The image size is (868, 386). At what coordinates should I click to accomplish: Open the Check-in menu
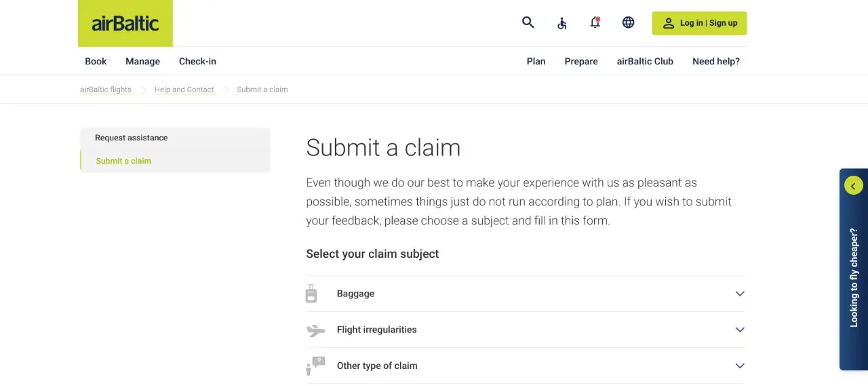[197, 61]
